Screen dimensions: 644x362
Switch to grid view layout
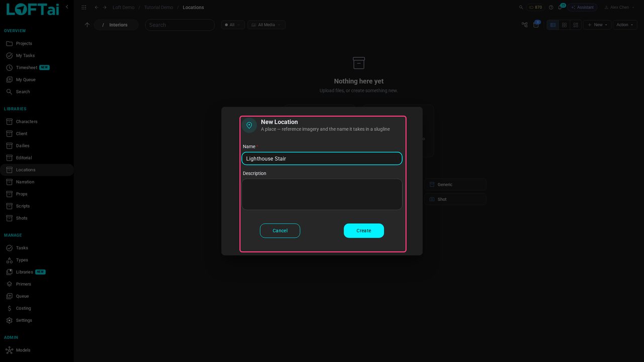565,25
